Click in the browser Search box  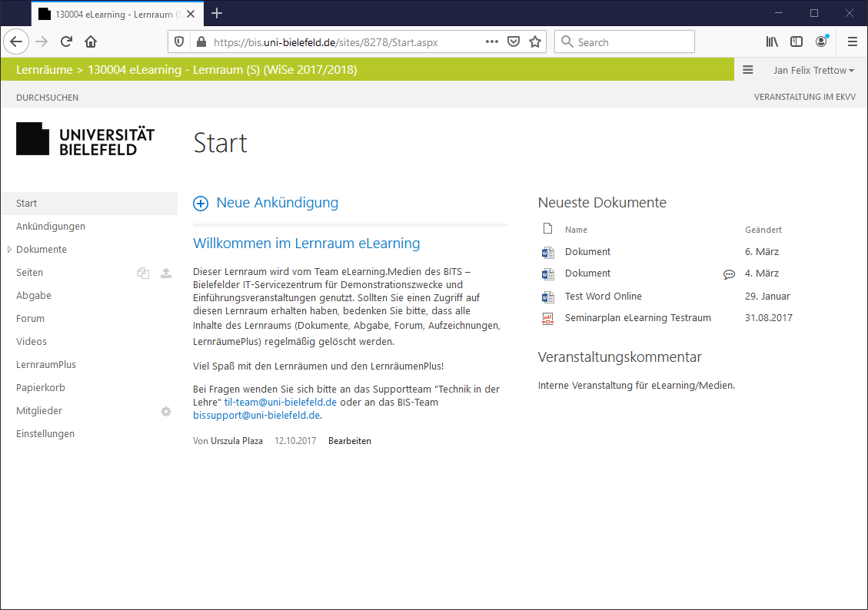click(x=624, y=42)
